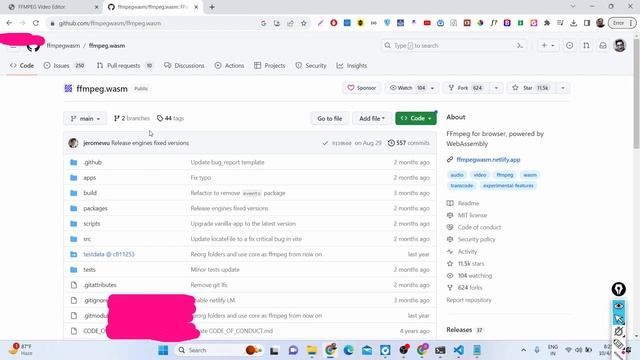This screenshot has width=640, height=360.
Task: Switch to the Projects tab
Action: click(x=269, y=65)
